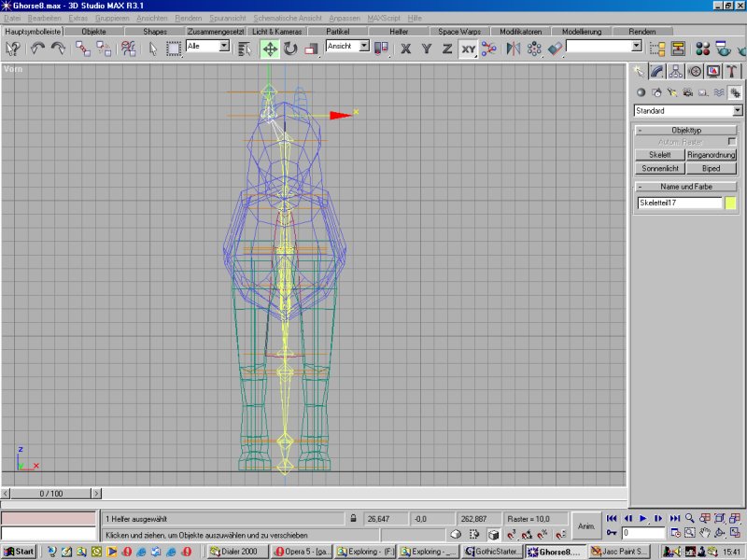Image resolution: width=747 pixels, height=560 pixels.
Task: Open the Utilities hammer panel
Action: click(x=733, y=72)
